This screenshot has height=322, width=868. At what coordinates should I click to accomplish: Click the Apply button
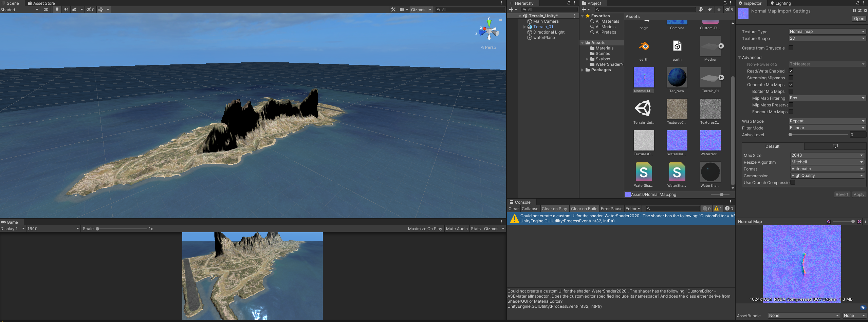[x=859, y=195]
